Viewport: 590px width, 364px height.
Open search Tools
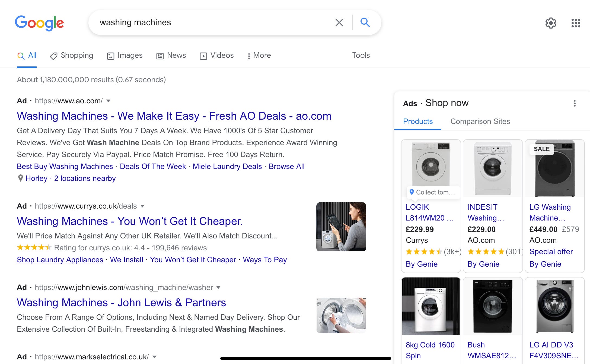[361, 55]
